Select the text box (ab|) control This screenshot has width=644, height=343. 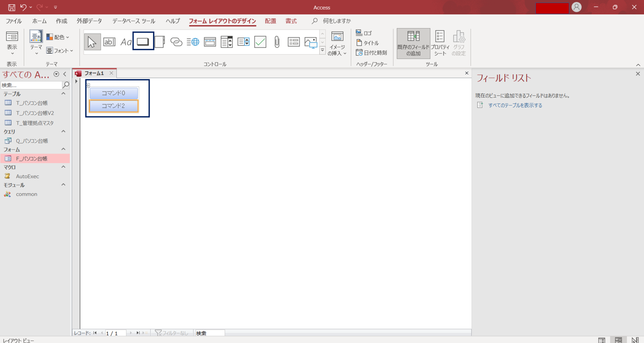click(109, 41)
